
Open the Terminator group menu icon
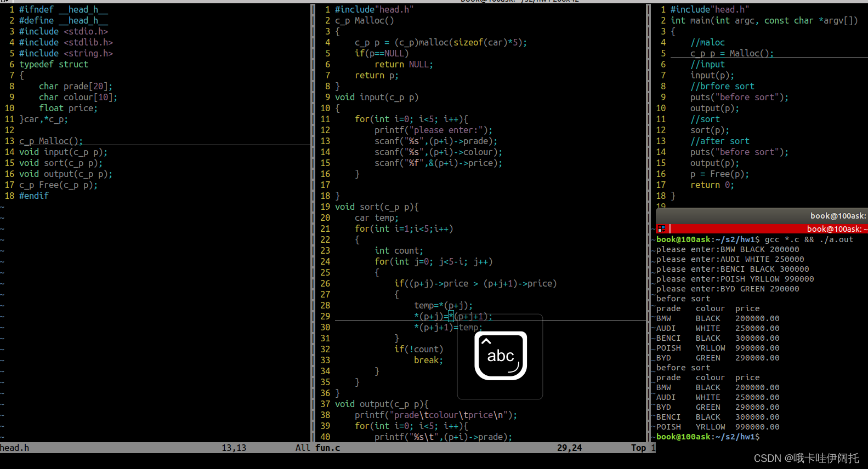pos(661,228)
